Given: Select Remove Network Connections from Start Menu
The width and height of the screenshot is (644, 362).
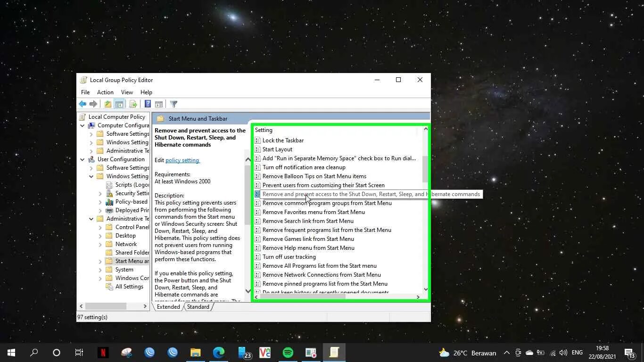Looking at the screenshot, I should (322, 275).
